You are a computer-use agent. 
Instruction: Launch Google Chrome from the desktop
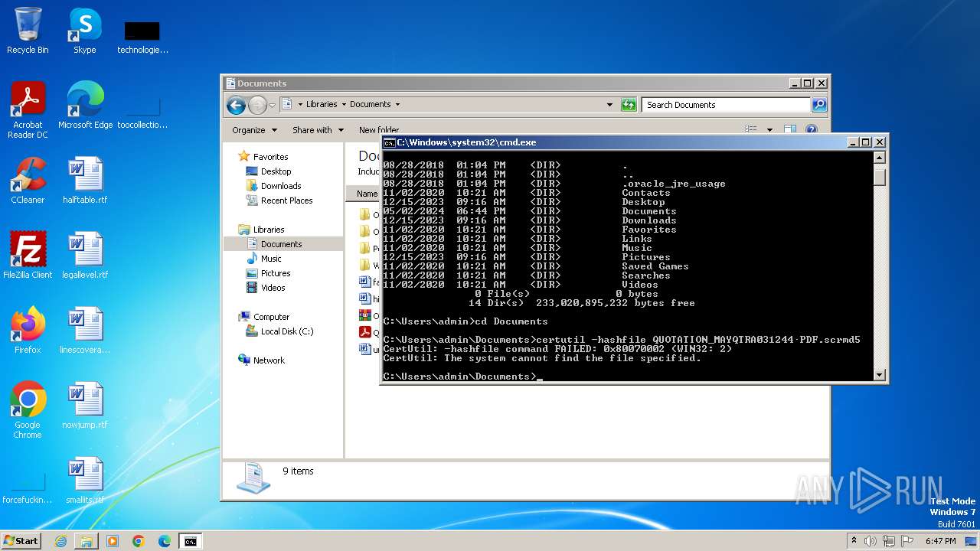coord(28,410)
